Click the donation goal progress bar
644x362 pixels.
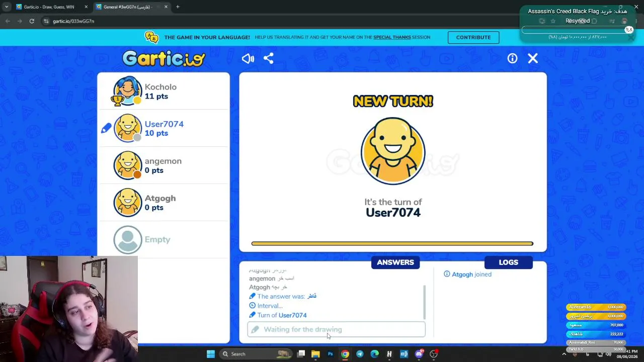(x=577, y=30)
